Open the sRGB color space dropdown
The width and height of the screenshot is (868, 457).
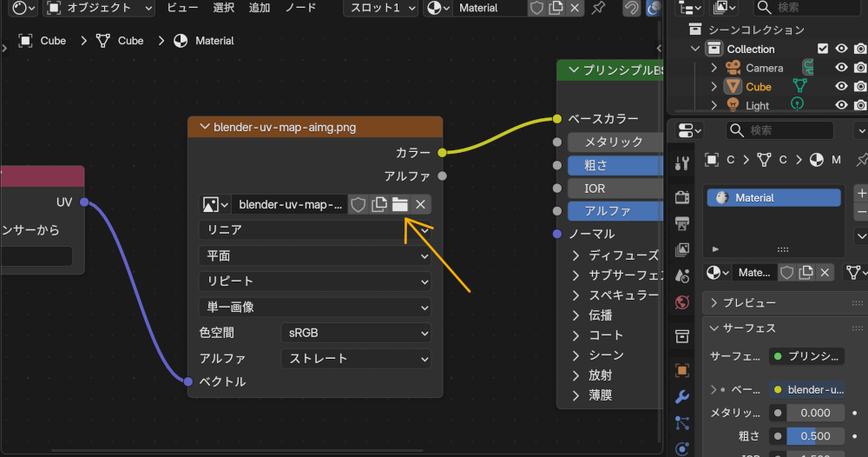tap(356, 333)
